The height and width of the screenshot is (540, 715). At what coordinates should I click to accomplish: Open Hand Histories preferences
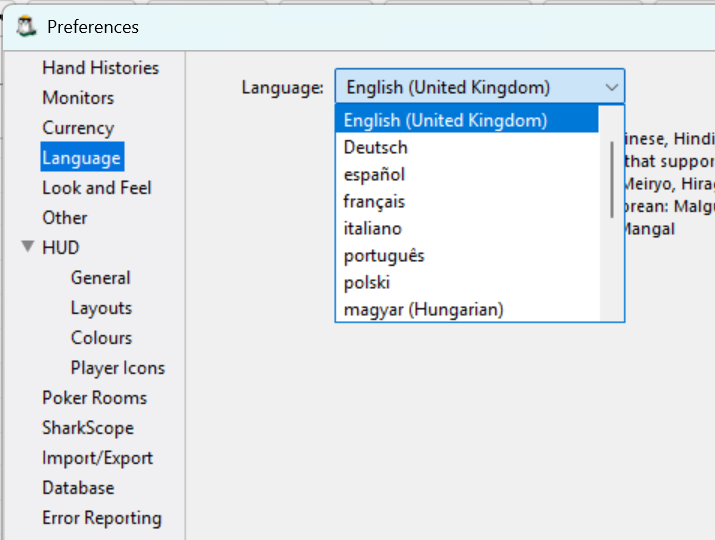(x=100, y=68)
